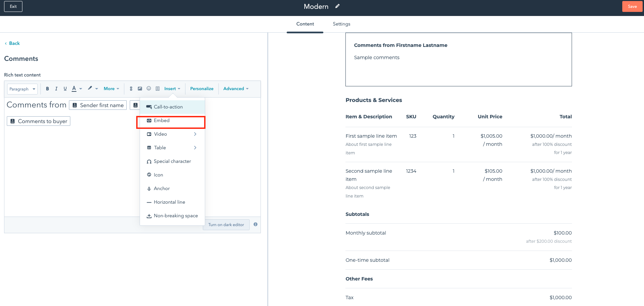Save the Modern quote template

click(632, 6)
